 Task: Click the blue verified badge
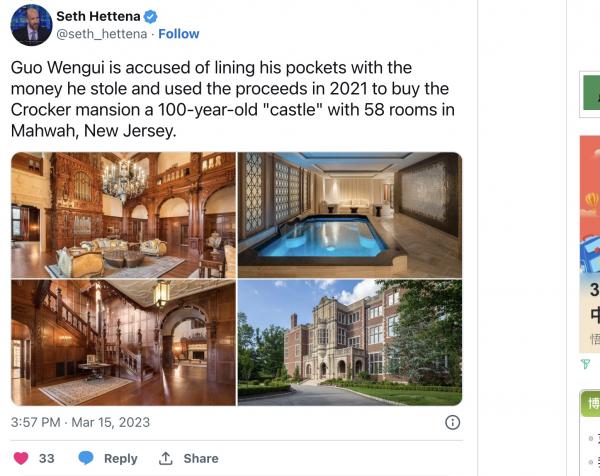pos(152,17)
